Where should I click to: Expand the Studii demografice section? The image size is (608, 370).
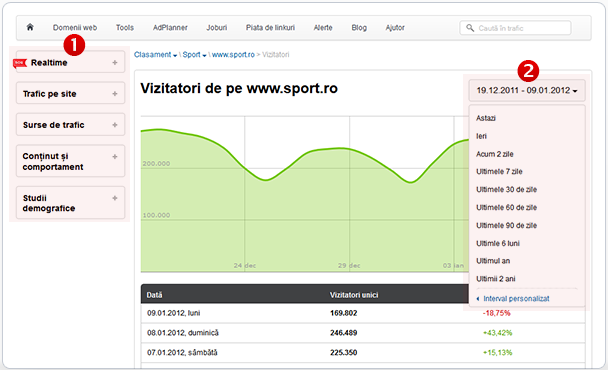click(70, 203)
